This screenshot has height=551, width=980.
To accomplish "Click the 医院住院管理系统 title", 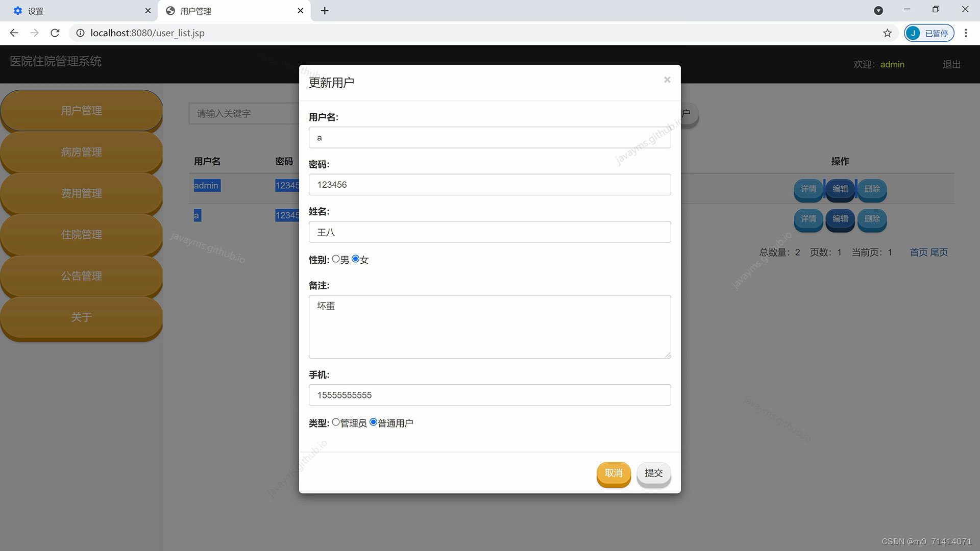I will [x=56, y=61].
